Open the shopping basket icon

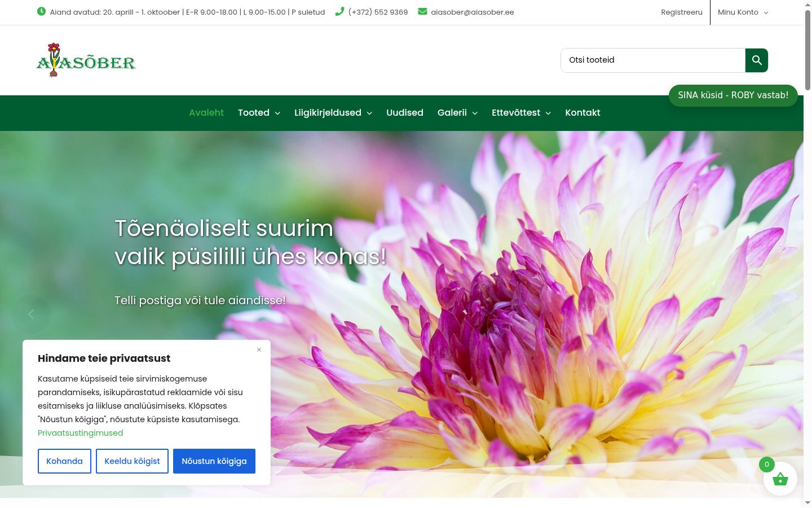pos(780,479)
